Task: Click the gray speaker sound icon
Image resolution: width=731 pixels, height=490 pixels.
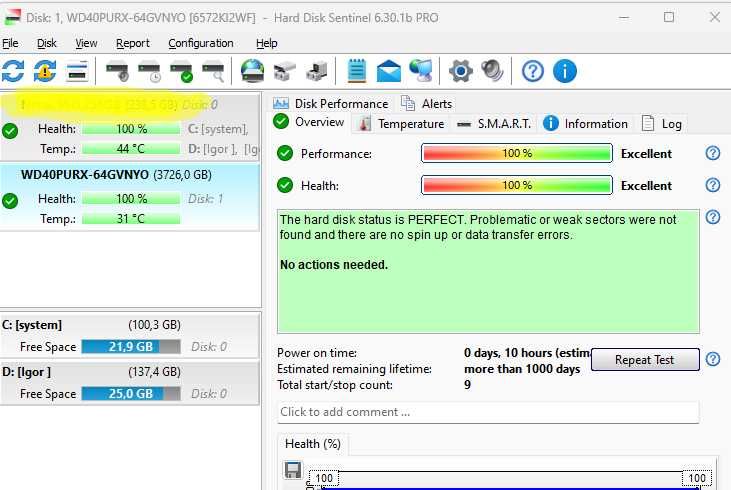Action: click(492, 71)
